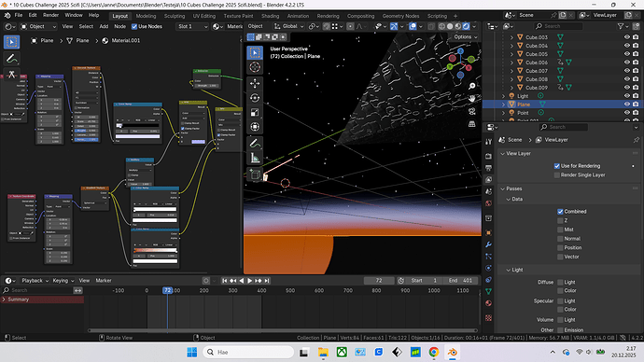The image size is (644, 362).
Task: Click the Toggle Camera View gizmo
Action: 472,111
